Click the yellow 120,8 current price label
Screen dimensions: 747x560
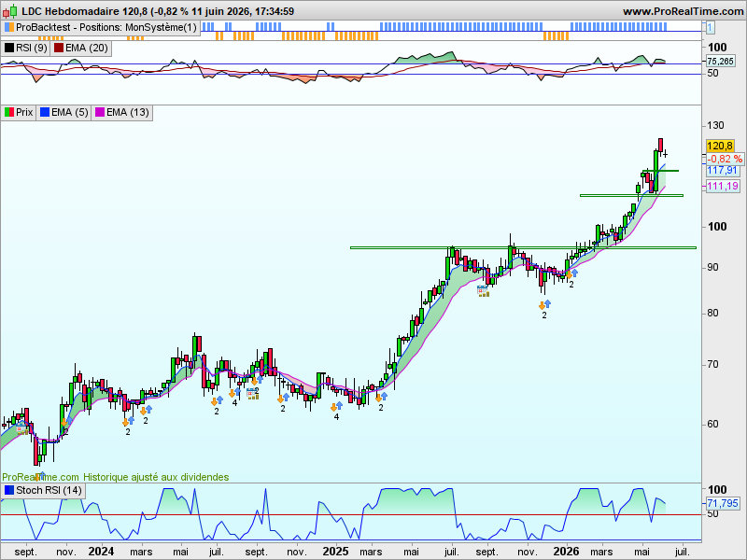720,147
